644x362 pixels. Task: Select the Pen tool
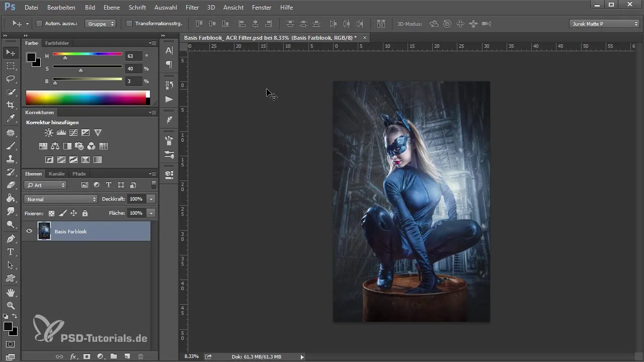(11, 238)
